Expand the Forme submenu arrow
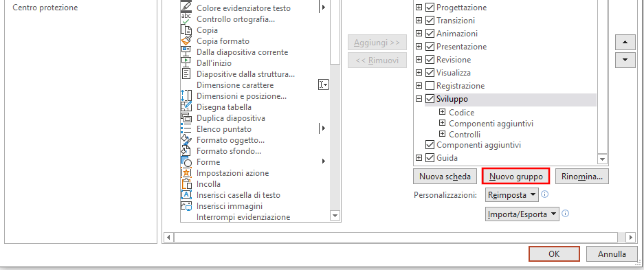 324,161
